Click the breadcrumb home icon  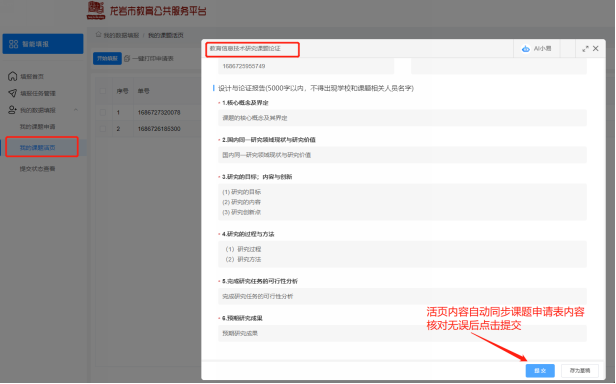tap(99, 35)
